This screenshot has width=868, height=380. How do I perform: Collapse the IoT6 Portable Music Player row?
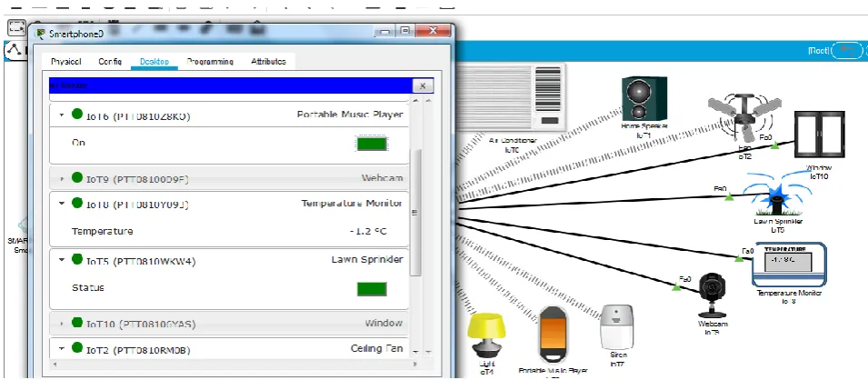[x=62, y=115]
